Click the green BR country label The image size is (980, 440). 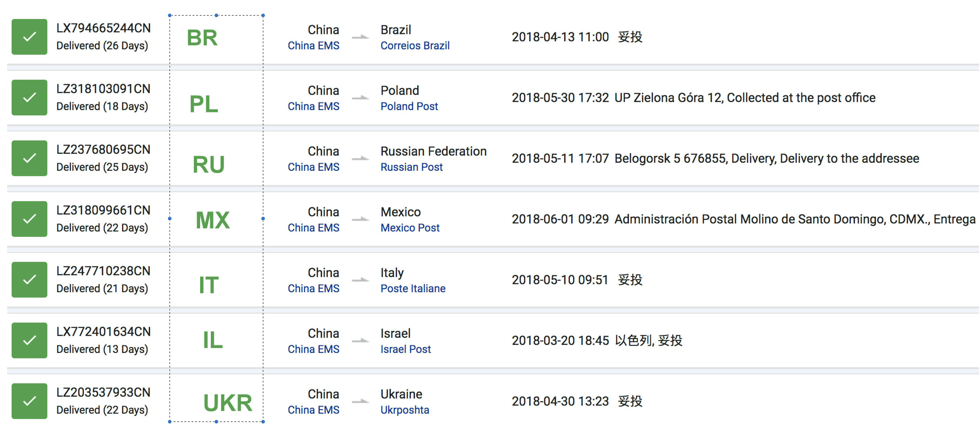[202, 38]
